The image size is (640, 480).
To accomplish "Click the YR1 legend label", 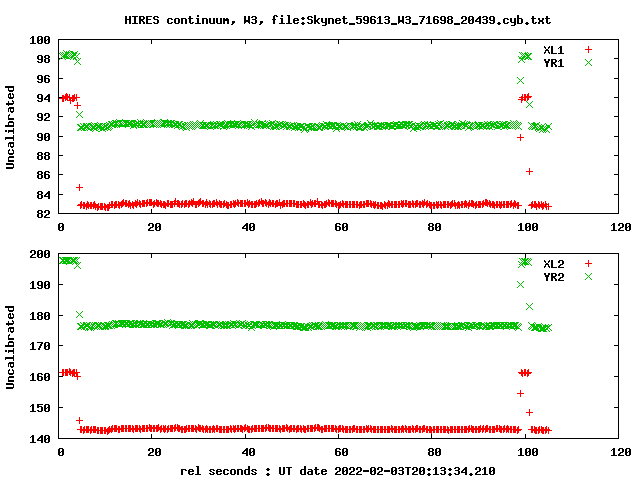I will click(553, 63).
